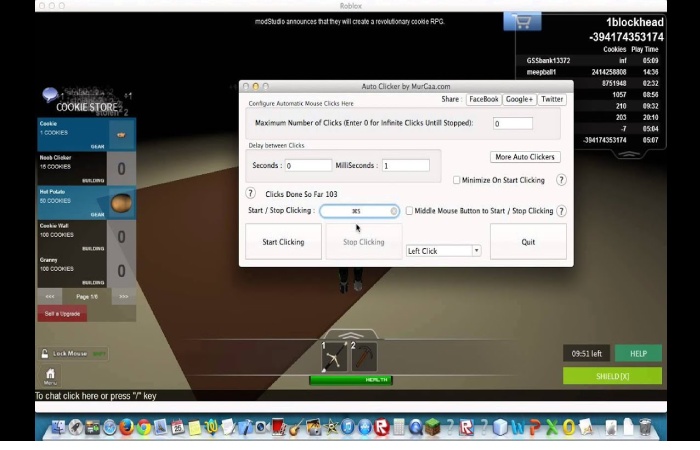Image resolution: width=700 pixels, height=450 pixels.
Task: Select the Granny store item
Action: coord(87,271)
